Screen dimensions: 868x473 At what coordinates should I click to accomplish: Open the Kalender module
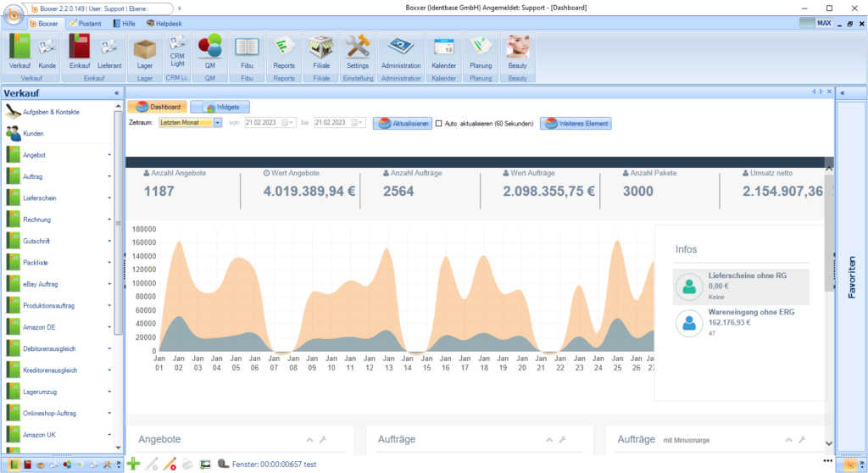(443, 52)
